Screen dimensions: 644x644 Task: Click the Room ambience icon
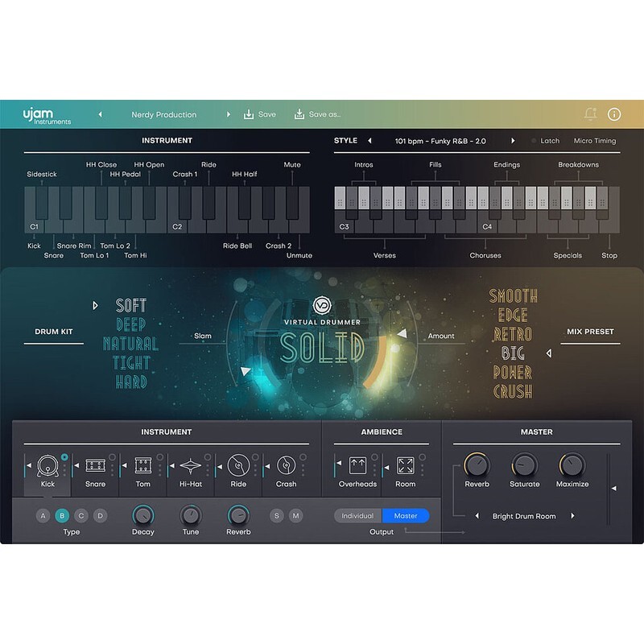406,465
